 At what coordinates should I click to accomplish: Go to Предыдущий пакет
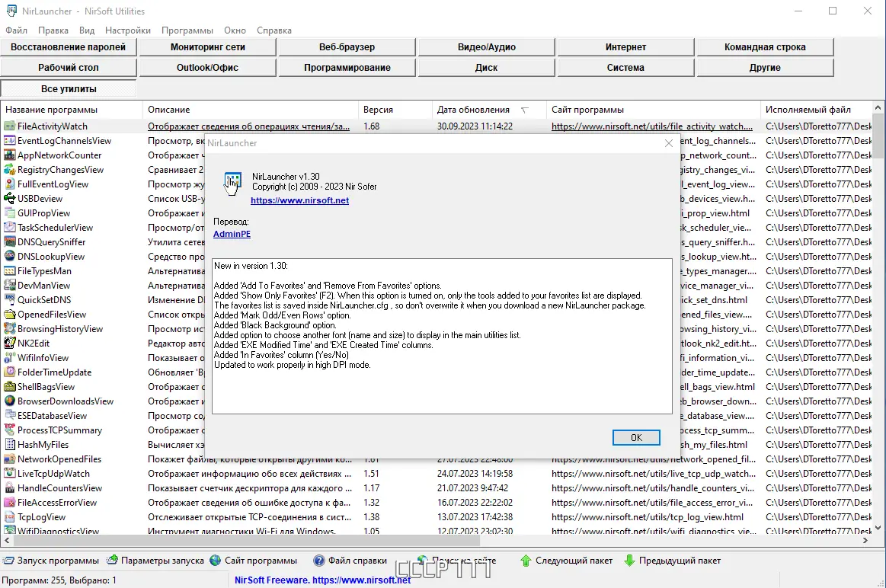tap(673, 561)
